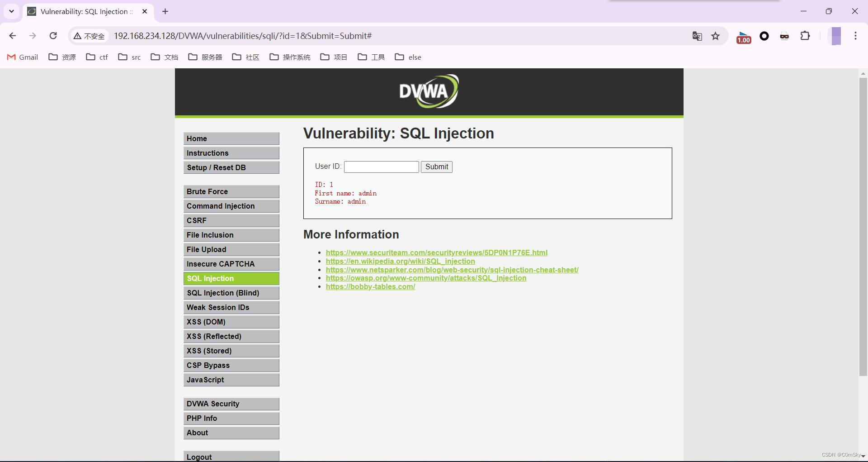Open the XSS (DOM) page
Viewport: 868px width, 462px height.
pos(231,322)
